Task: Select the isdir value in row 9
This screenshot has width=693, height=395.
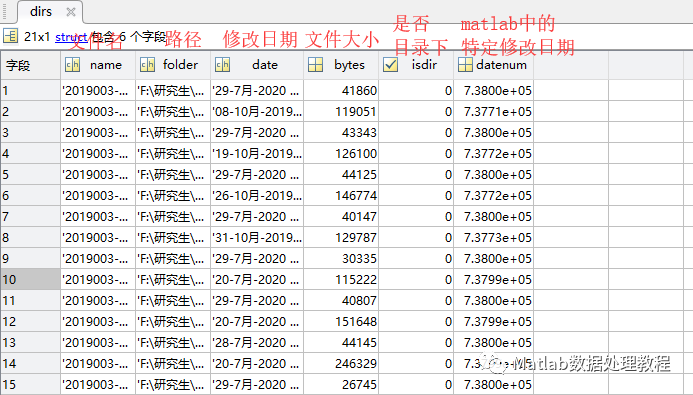Action: coord(416,258)
